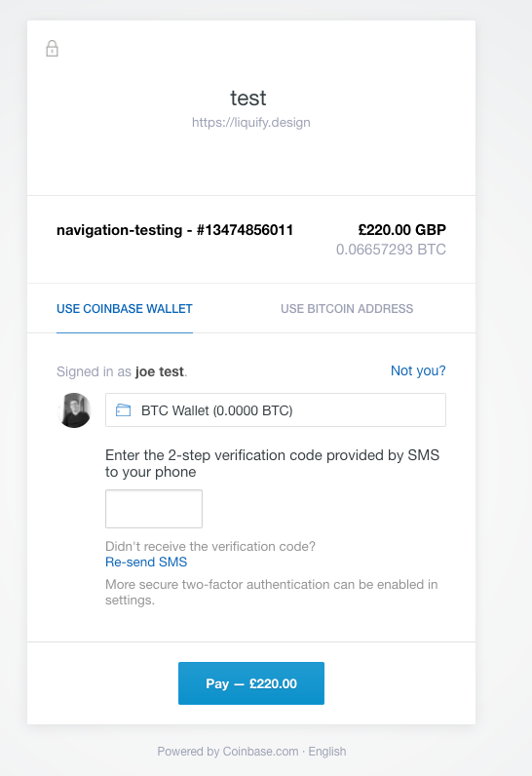Click Re-send SMS link
The image size is (532, 776).
146,563
